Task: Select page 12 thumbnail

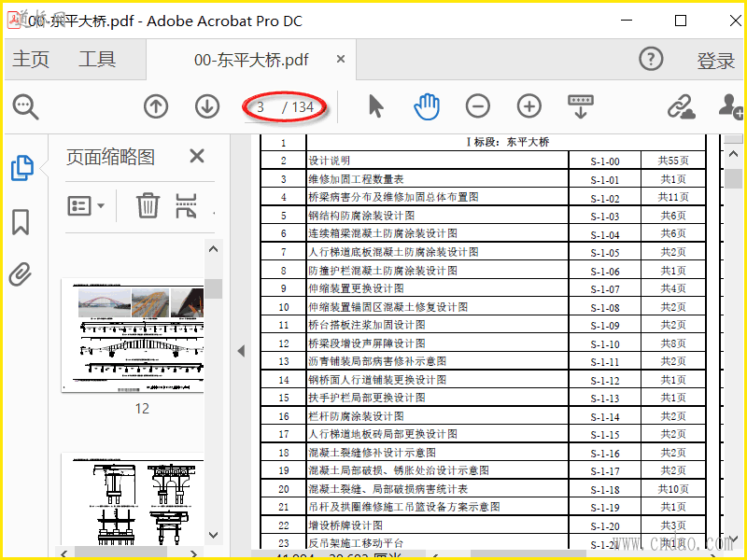Action: 133,335
